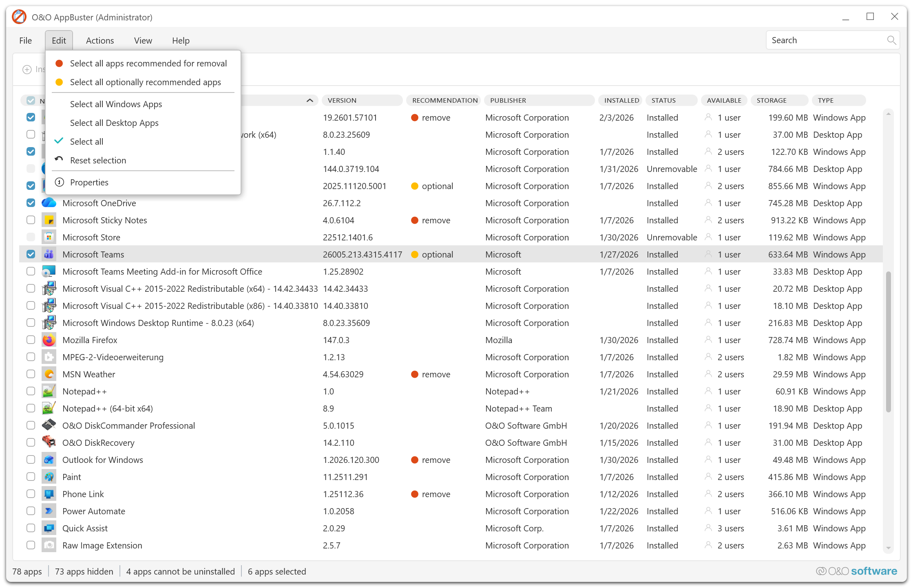
Task: Click the O&O software logo link
Action: pos(856,571)
